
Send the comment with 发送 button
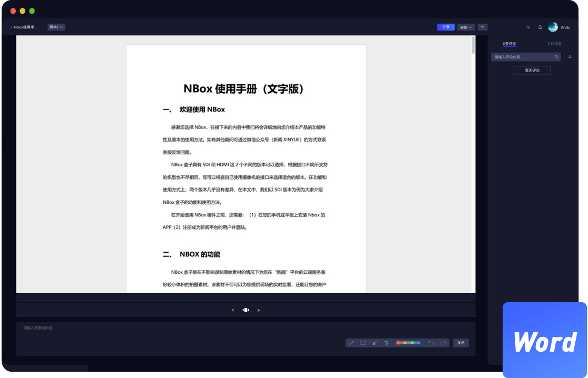461,343
